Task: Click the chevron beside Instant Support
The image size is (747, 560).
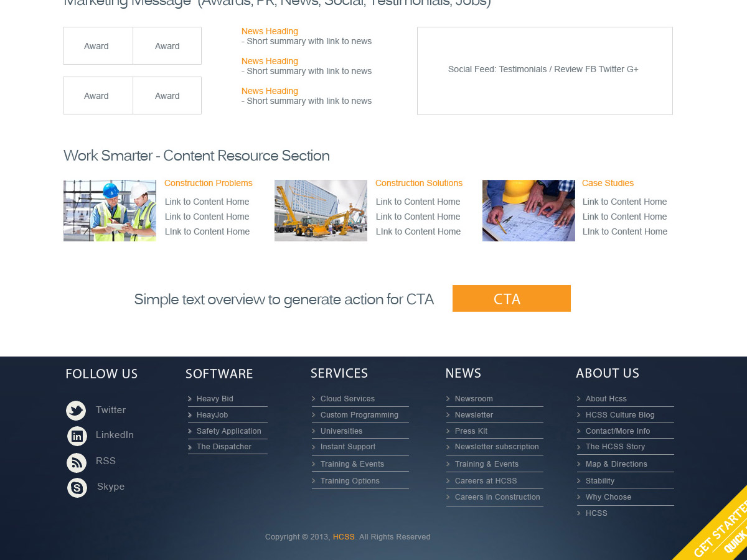Action: click(314, 447)
